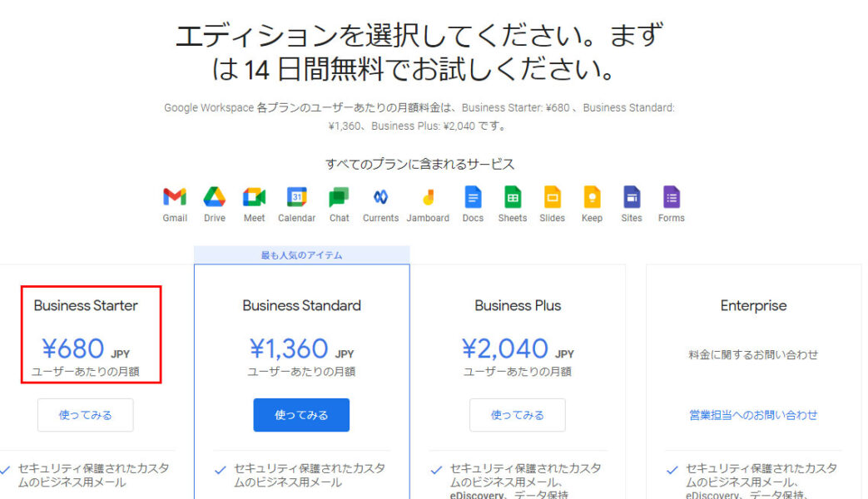Click the エディションを選択してください headline
Screen dimensions: 868x499
tap(419, 52)
